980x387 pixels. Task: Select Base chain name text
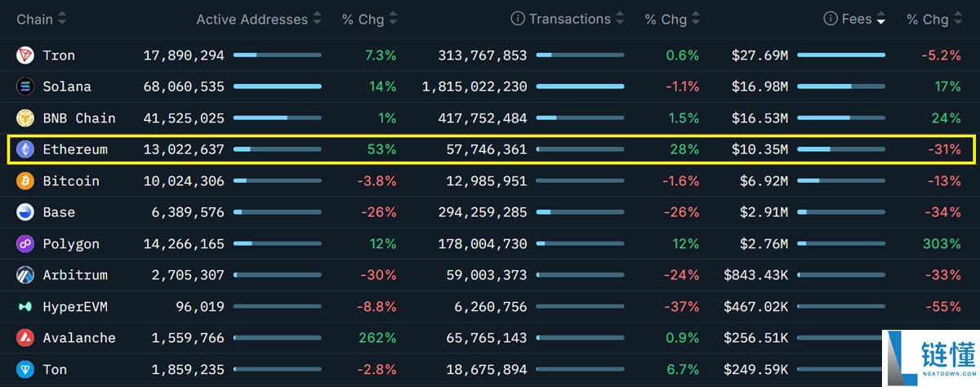point(59,212)
